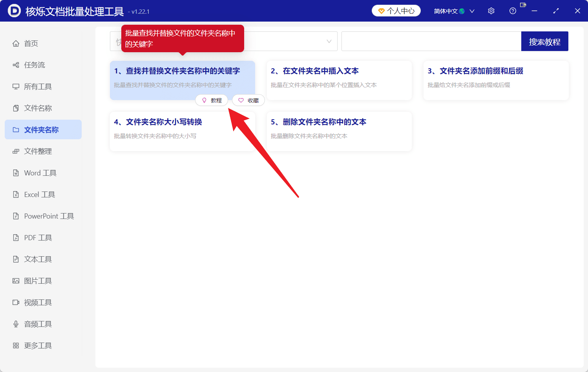Click the diamond icon in 个人中心
Viewport: 588px width, 372px height.
click(381, 11)
